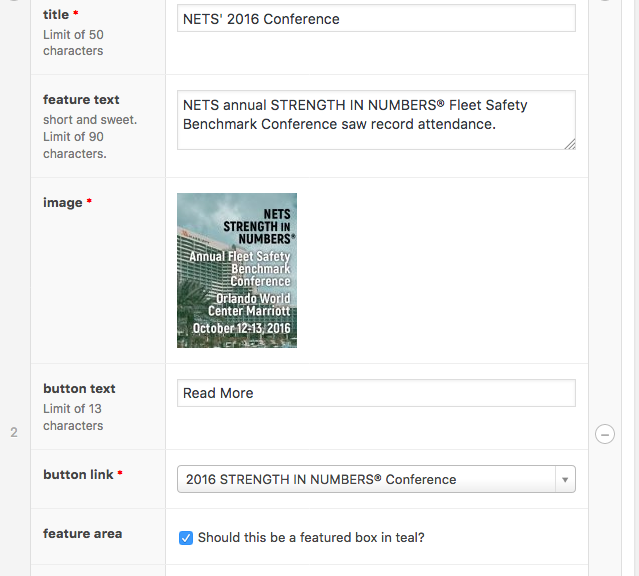Screen dimensions: 639x576
Task: Click the 'button link' field label
Action: click(x=78, y=475)
